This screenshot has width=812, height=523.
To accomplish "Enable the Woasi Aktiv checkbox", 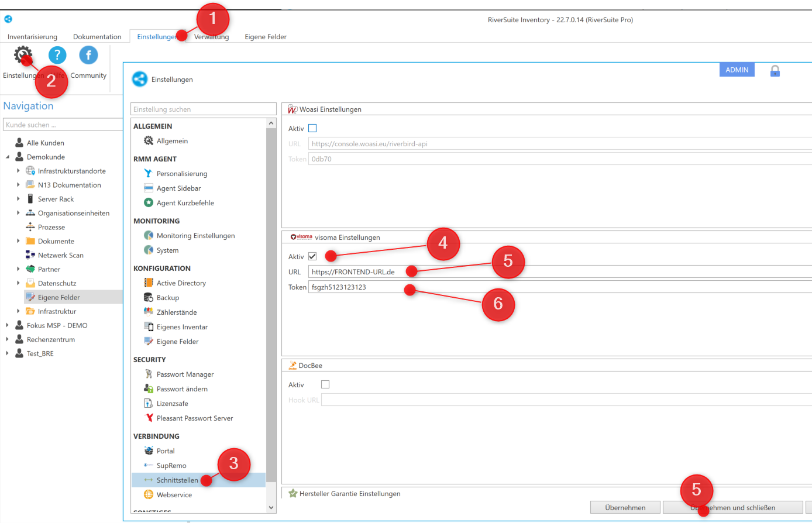I will (312, 128).
